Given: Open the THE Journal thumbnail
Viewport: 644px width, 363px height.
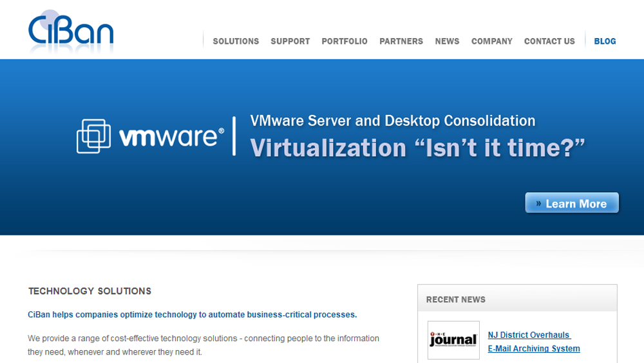Looking at the screenshot, I should click(x=453, y=340).
